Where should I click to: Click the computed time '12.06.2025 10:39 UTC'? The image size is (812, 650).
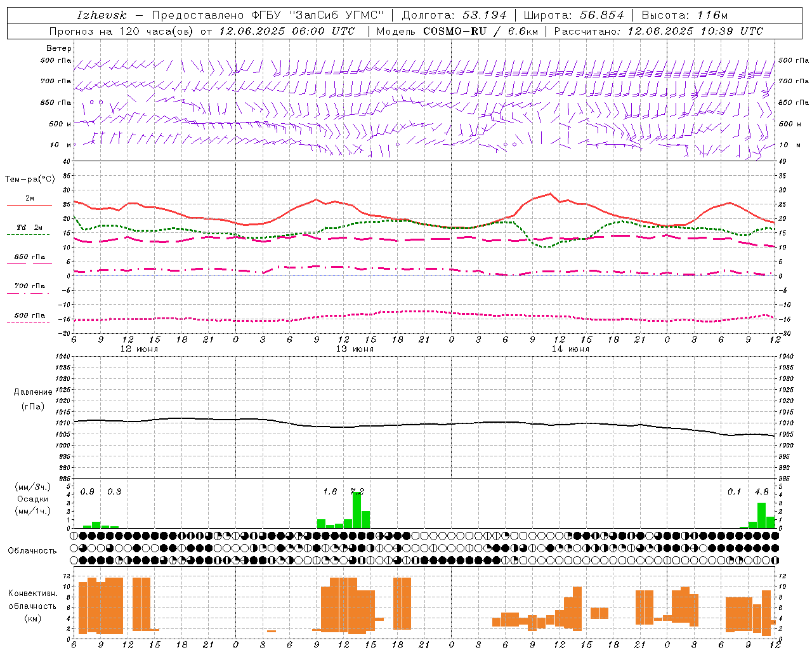(695, 31)
